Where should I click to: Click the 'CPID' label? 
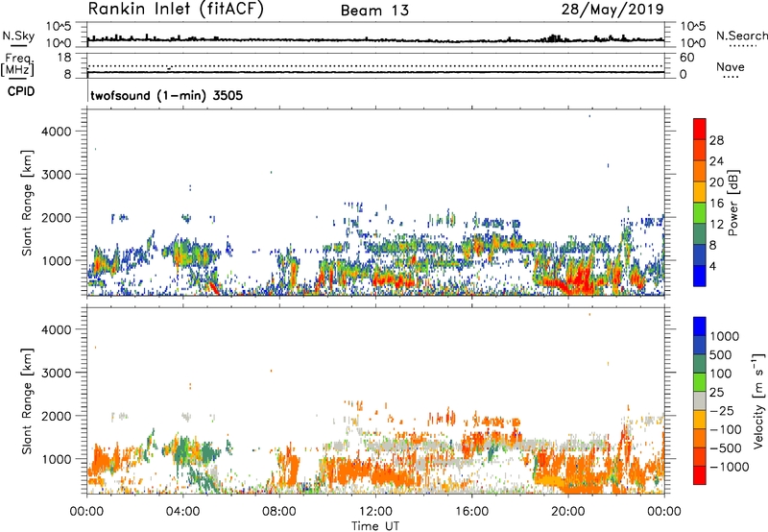pyautogui.click(x=21, y=91)
